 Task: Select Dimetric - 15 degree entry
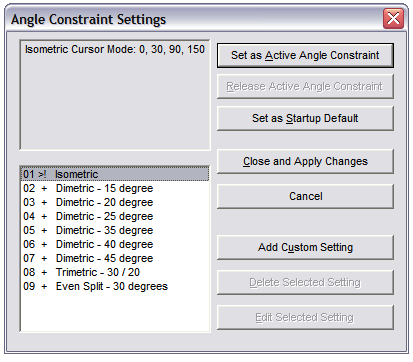click(x=115, y=188)
